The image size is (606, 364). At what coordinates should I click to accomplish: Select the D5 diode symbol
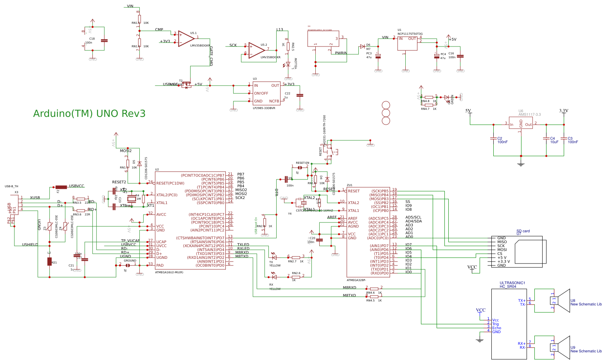139,163
